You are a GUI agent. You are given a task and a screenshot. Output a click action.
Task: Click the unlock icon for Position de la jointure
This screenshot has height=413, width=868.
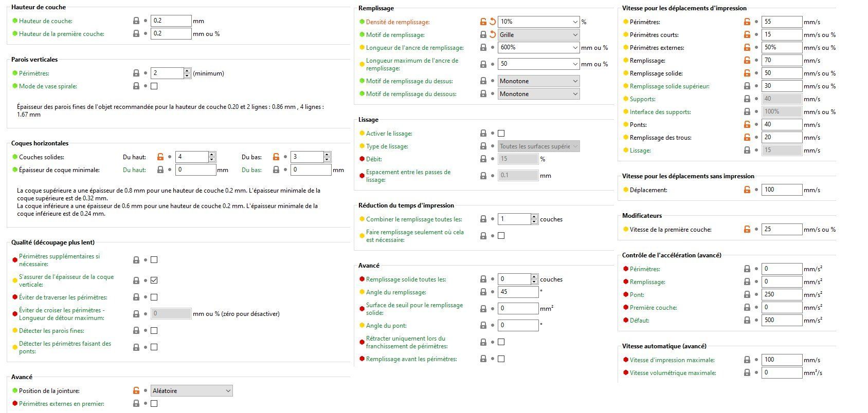tap(136, 391)
